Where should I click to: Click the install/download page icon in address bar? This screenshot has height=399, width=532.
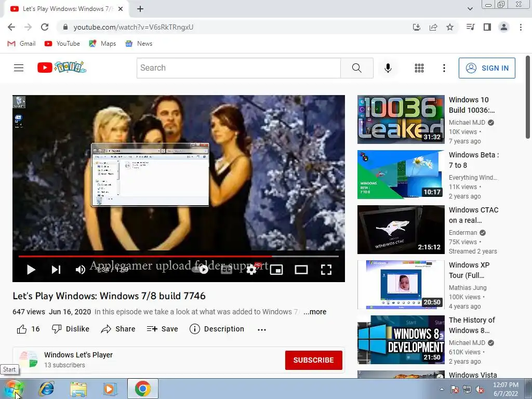point(417,27)
